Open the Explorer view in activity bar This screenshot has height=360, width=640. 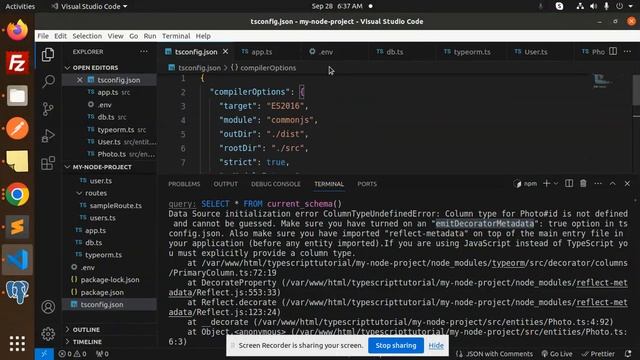point(48,55)
